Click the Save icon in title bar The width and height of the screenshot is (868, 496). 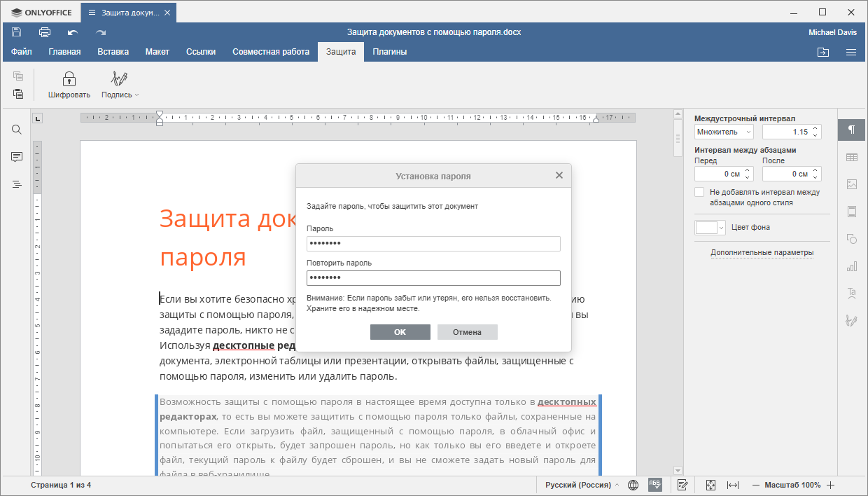click(17, 32)
